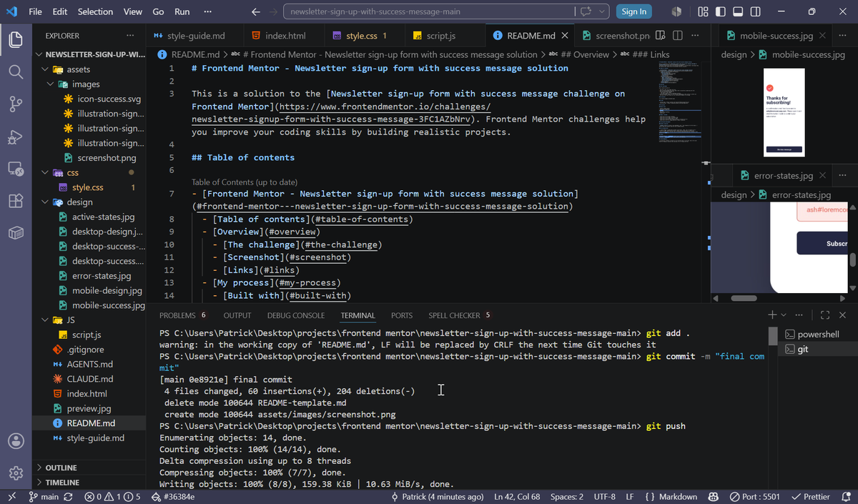This screenshot has height=504, width=858.
Task: Click the Sign In button
Action: (x=633, y=11)
